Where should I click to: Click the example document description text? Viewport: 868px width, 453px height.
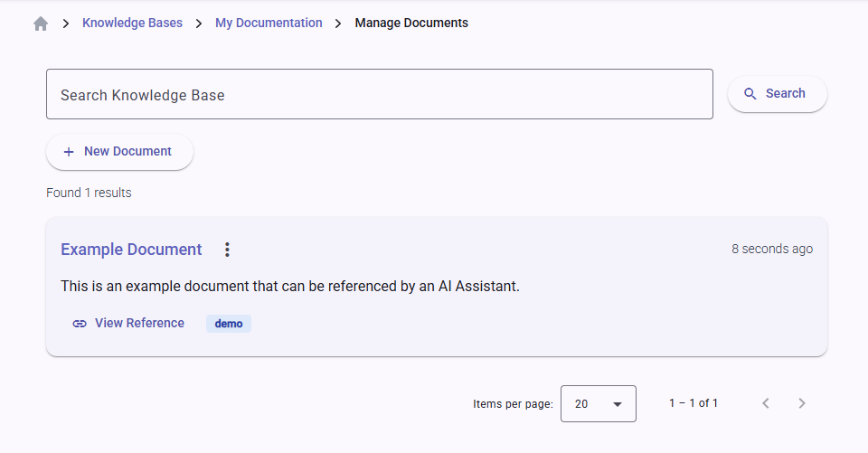click(290, 287)
